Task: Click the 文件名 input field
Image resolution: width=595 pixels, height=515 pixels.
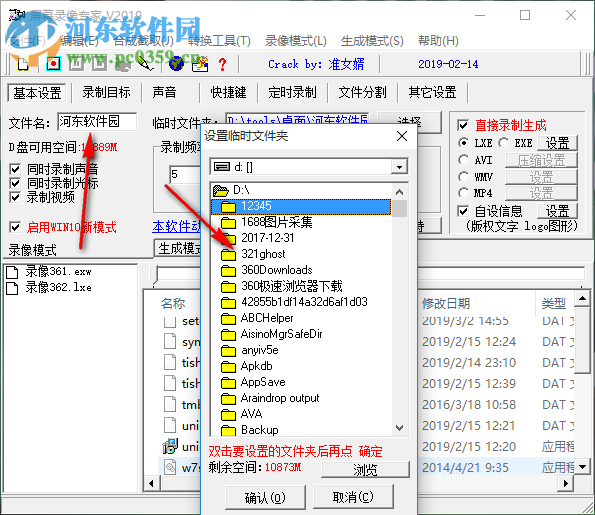Action: (x=97, y=122)
